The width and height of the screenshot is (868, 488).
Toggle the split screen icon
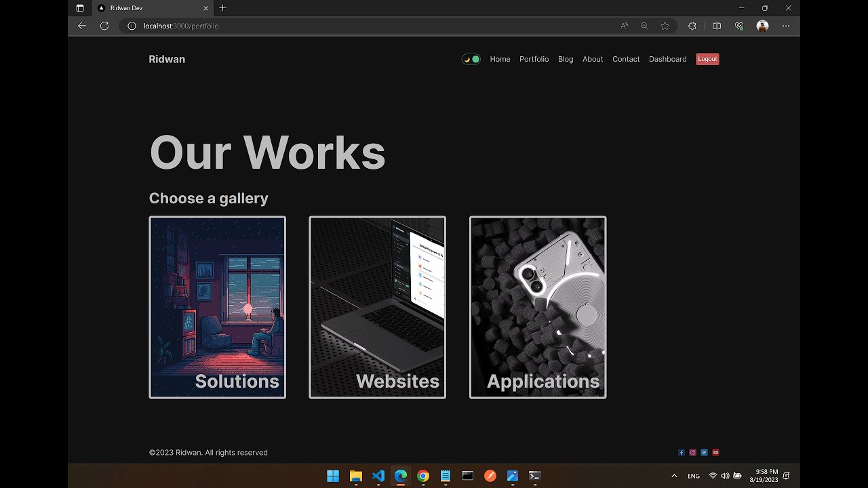click(x=716, y=26)
